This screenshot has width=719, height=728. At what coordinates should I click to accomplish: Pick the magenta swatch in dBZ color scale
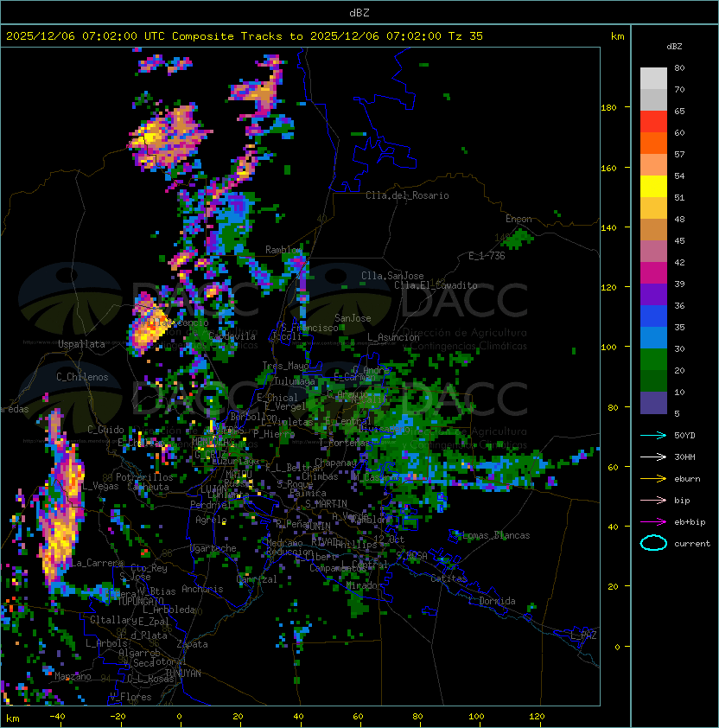pyautogui.click(x=653, y=273)
